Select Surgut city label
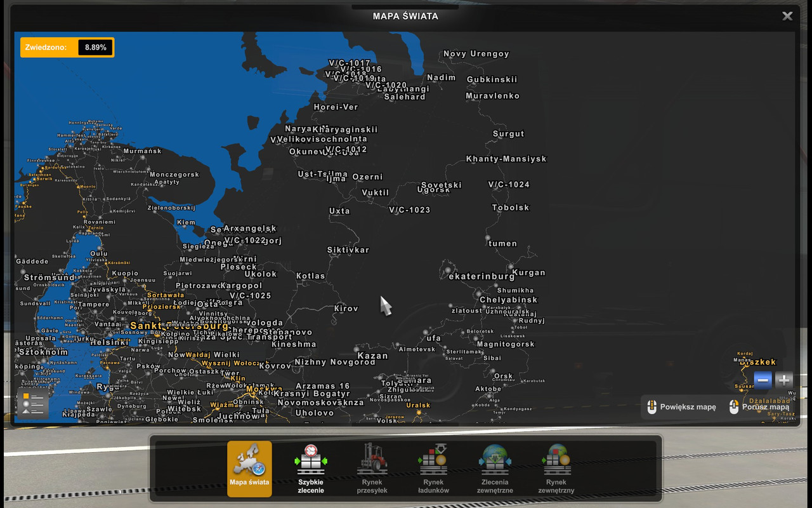 [509, 134]
